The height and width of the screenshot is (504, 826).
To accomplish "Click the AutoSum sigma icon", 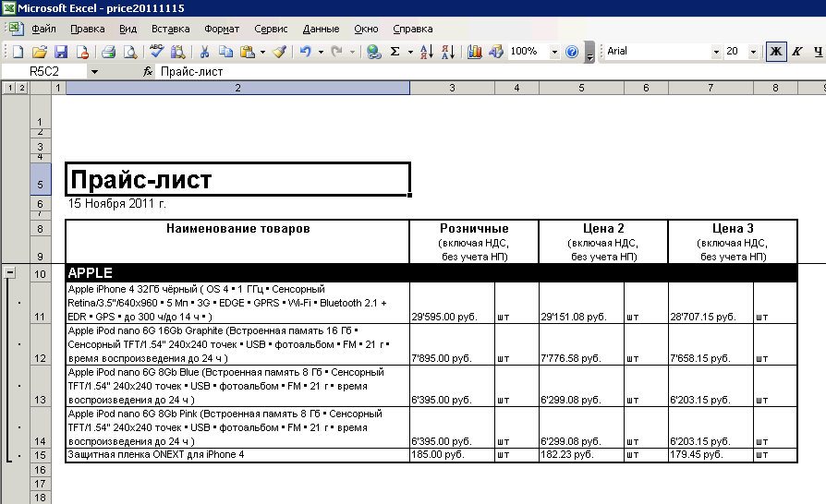I will point(395,51).
